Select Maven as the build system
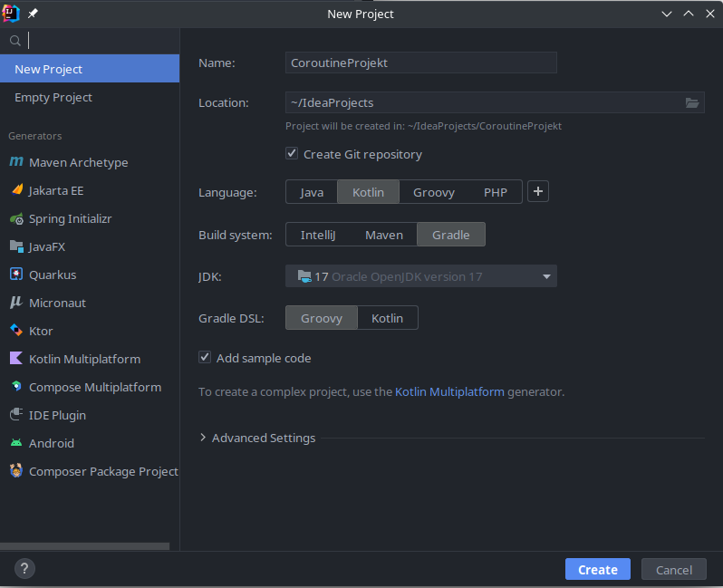Screen dimensions: 723x588 click(383, 235)
